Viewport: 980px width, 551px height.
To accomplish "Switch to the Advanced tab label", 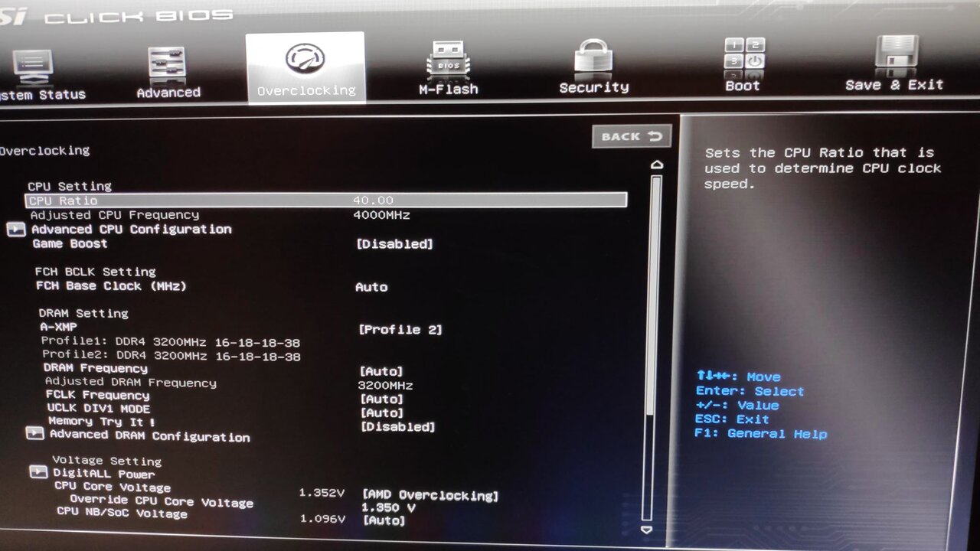I will (168, 93).
